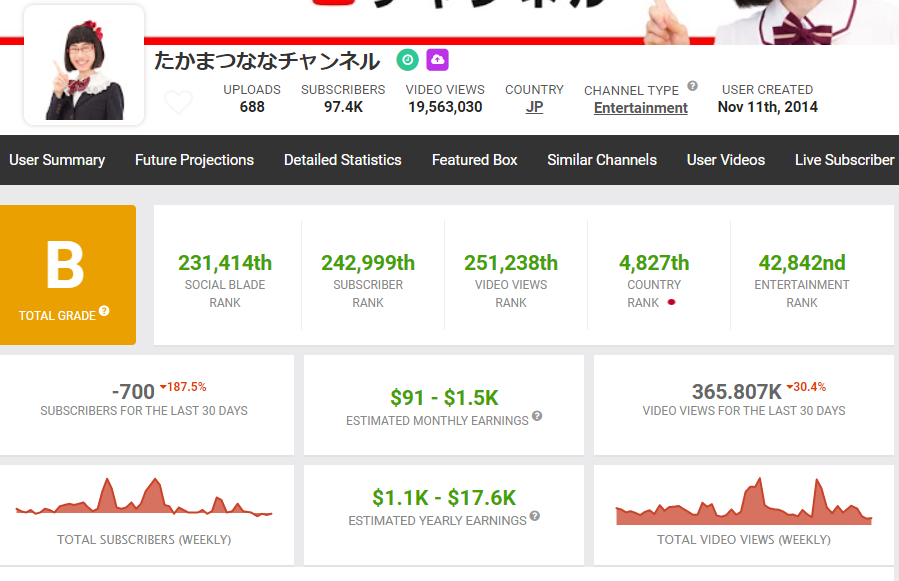Click the subscriber rank 242,999th
The image size is (899, 581).
(368, 263)
